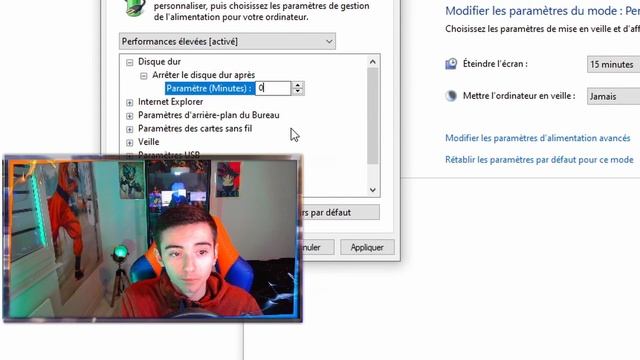This screenshot has height=360, width=640.
Task: Select the Disque dur tree row
Action: pyautogui.click(x=159, y=62)
